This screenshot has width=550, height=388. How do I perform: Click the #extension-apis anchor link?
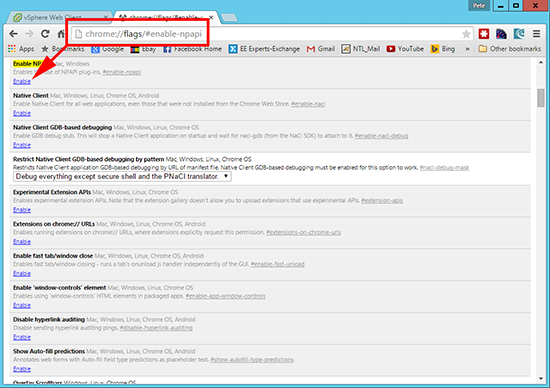tap(382, 201)
